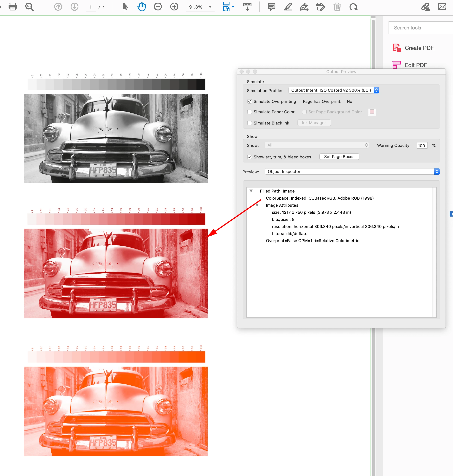Click the Zoom out minus icon

coord(158,7)
